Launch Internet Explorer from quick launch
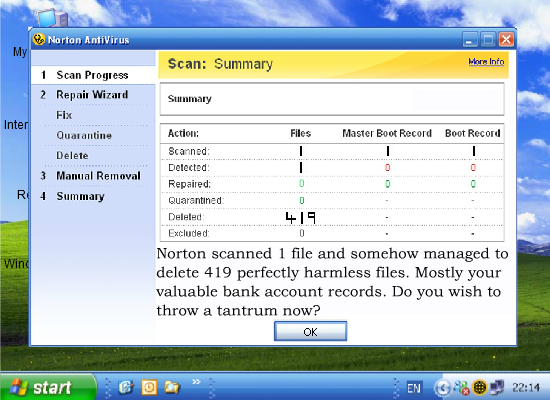 126,387
